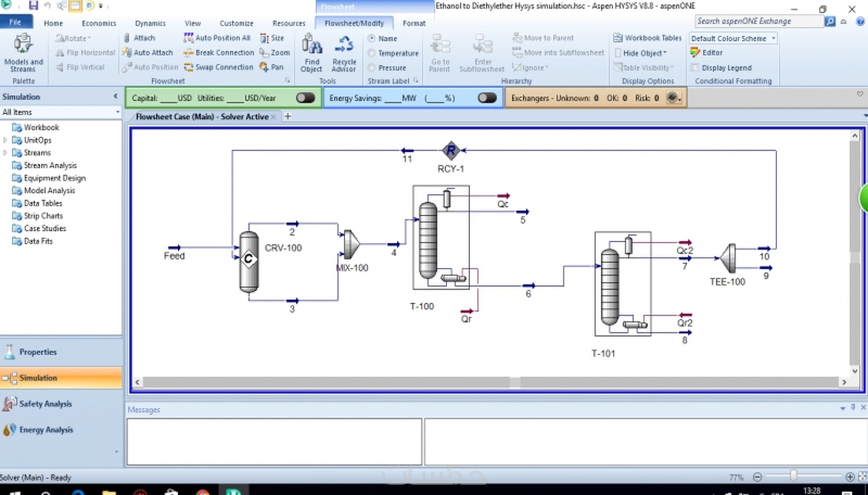Open the Messages panel options dropdown
Screen dimensions: 868x495
842,408
